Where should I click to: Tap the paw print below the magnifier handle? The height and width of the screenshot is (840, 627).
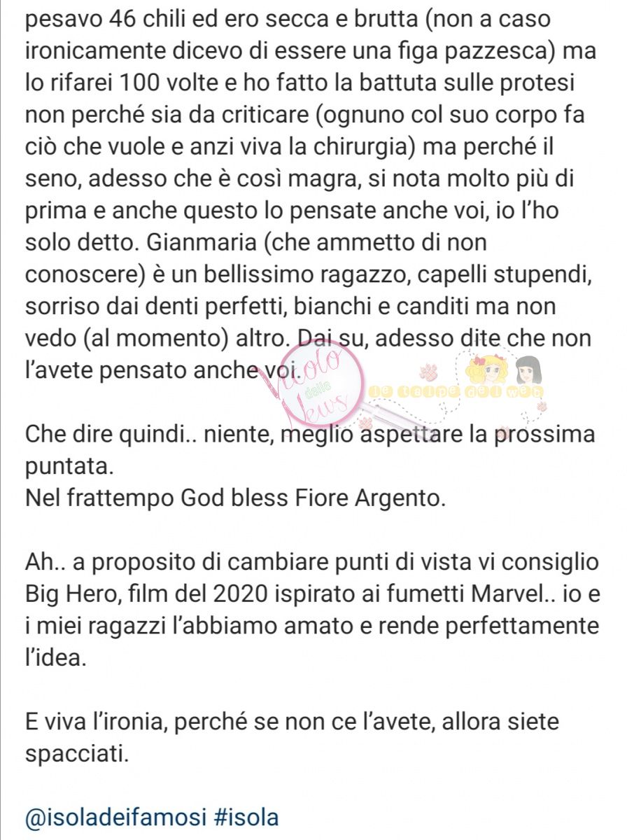tap(365, 423)
